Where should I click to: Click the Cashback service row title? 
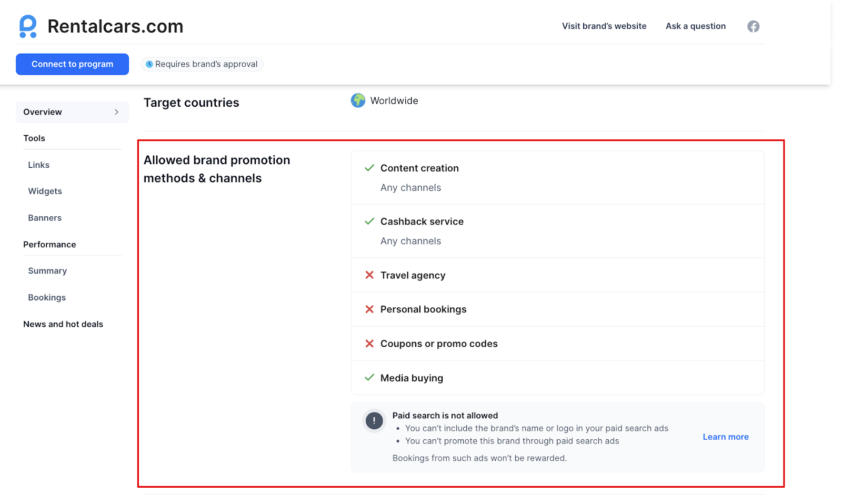(x=422, y=221)
